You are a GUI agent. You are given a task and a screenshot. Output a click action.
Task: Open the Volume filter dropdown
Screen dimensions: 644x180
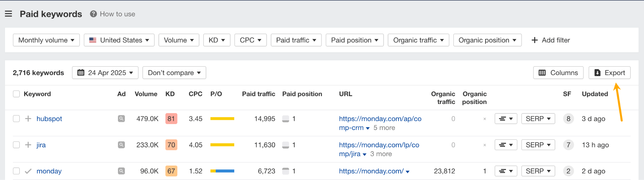[179, 40]
